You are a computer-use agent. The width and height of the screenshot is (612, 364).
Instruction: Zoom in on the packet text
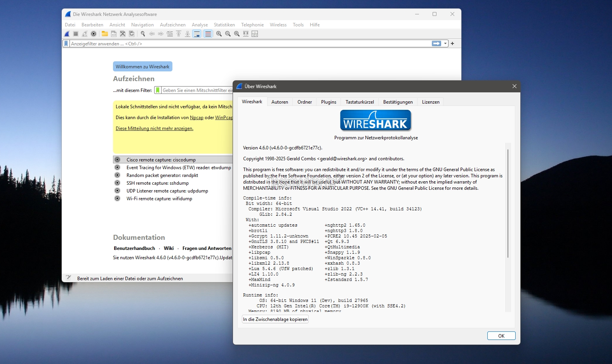219,34
